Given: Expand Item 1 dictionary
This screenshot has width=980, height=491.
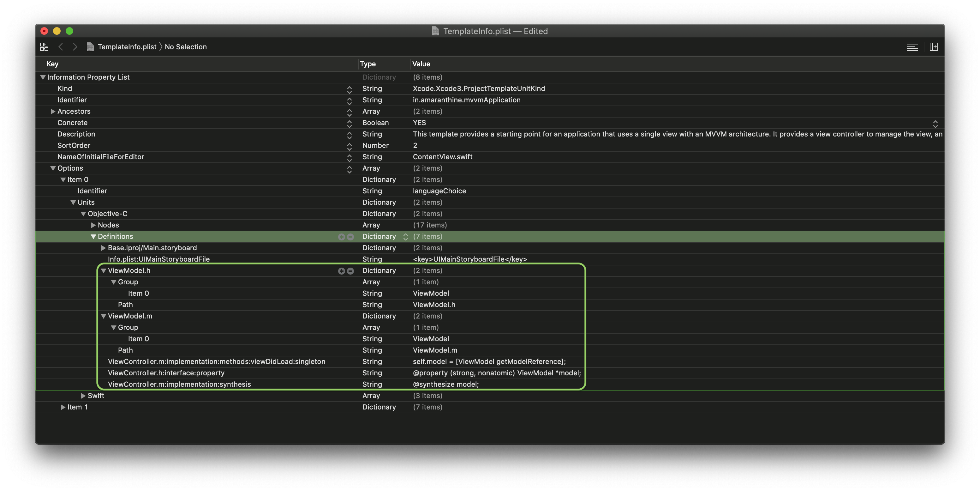Looking at the screenshot, I should point(63,407).
